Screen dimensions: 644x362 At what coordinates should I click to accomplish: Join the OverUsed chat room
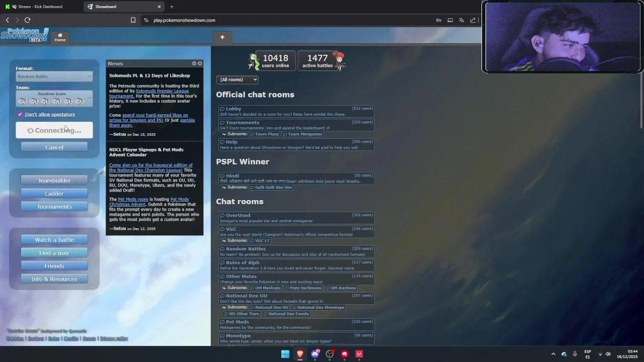point(296,218)
